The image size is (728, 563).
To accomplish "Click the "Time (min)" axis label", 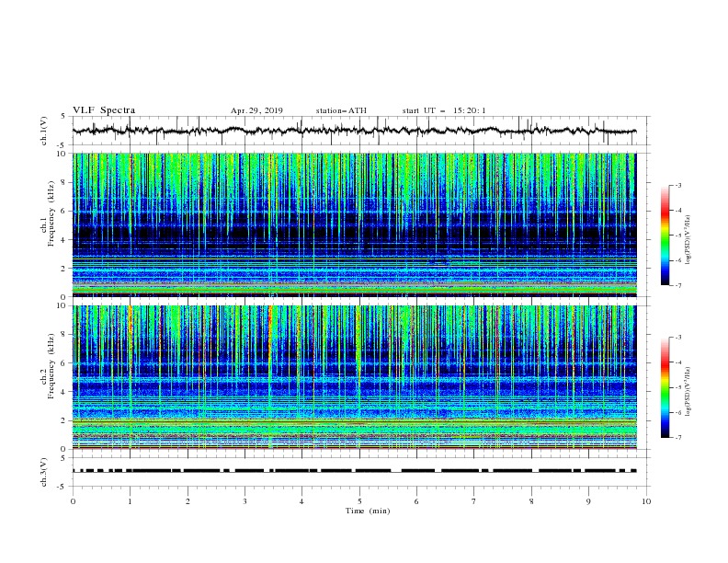I will 368,511.
